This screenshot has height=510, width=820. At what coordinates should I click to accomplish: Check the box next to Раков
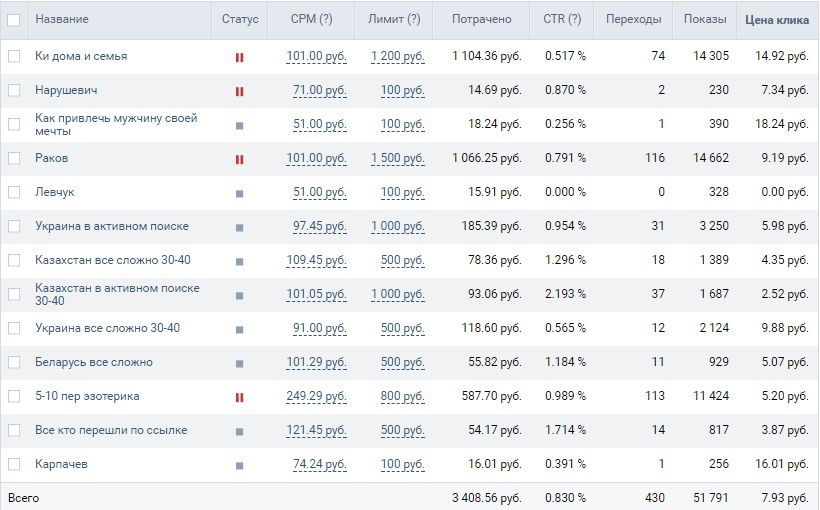point(14,158)
